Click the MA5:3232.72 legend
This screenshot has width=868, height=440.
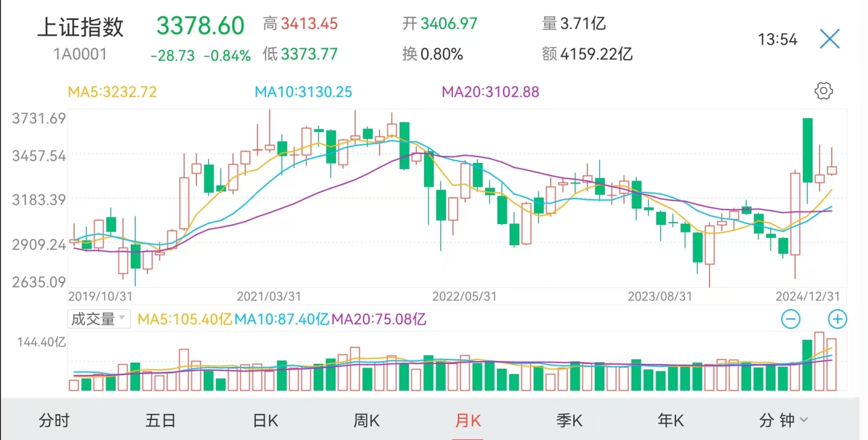[112, 92]
